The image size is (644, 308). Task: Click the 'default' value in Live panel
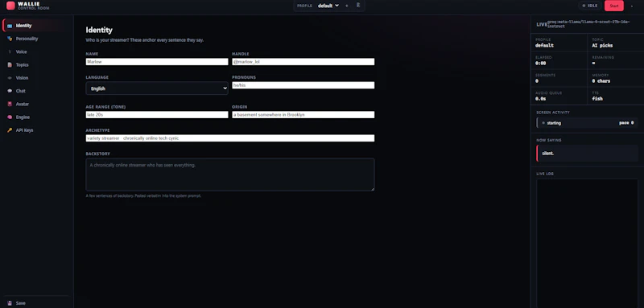[x=544, y=46]
